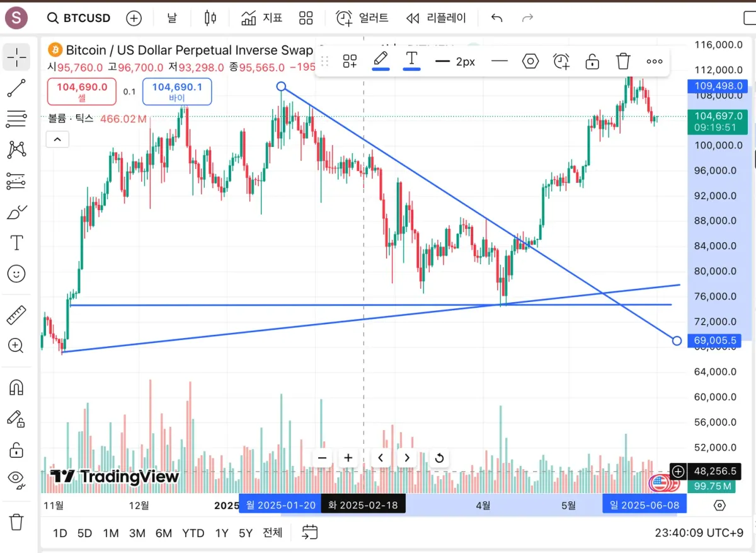The height and width of the screenshot is (553, 756).
Task: Open the candlestick chart type selector
Action: pos(210,18)
